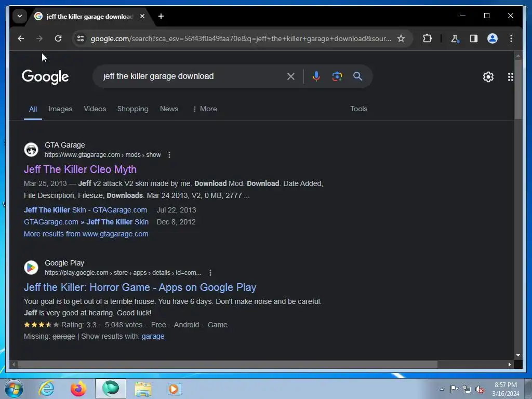The height and width of the screenshot is (399, 532).
Task: Open File Explorer from taskbar
Action: 143,389
